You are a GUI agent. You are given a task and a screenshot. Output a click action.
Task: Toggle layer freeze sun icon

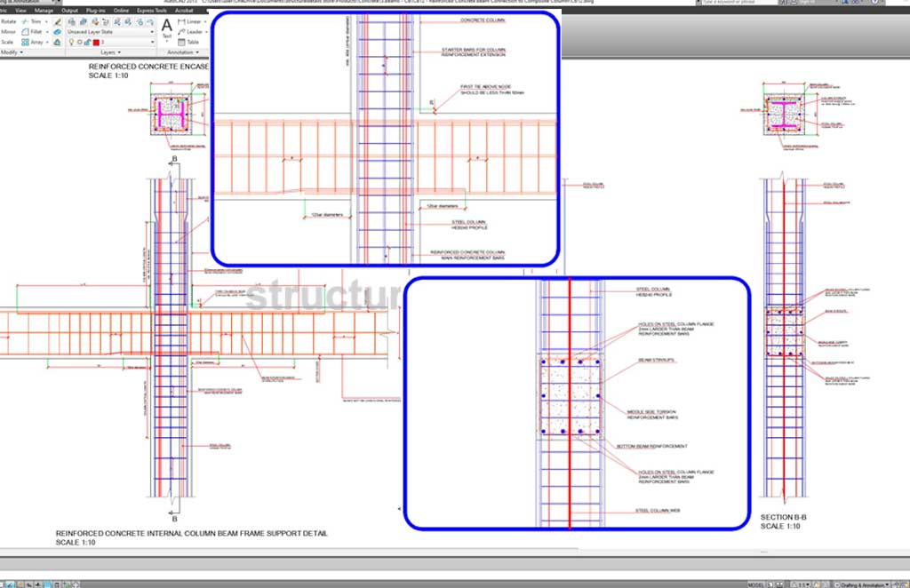pyautogui.click(x=78, y=42)
